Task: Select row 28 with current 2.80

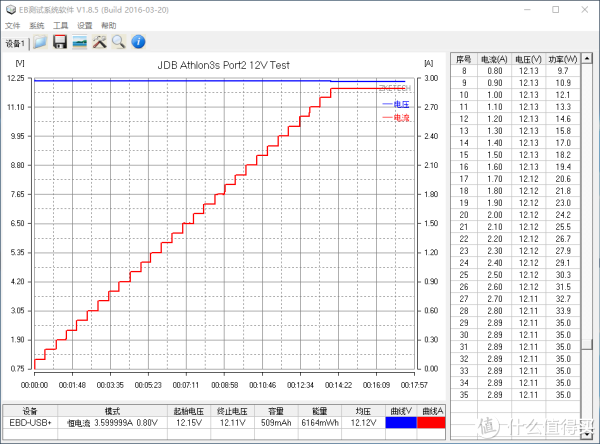Action: click(x=515, y=311)
